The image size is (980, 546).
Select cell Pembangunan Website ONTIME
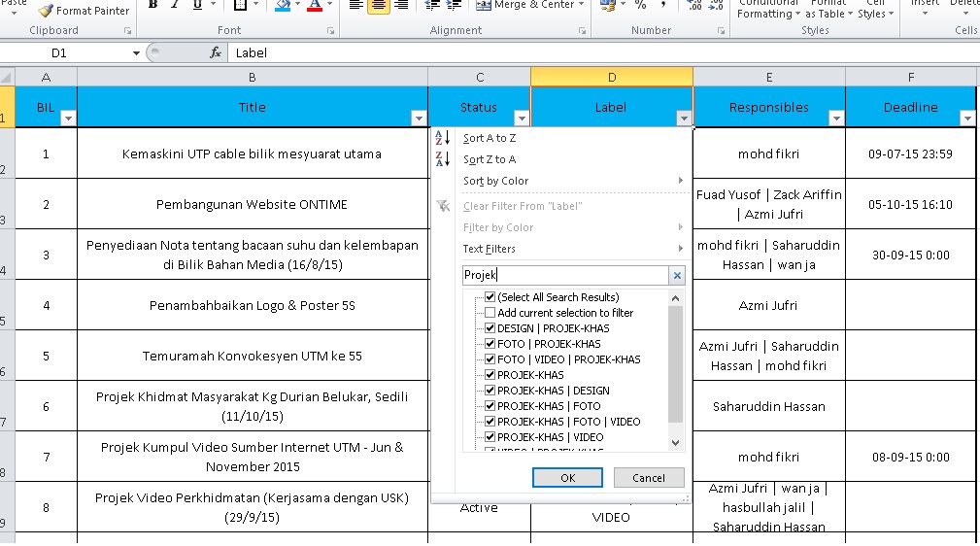(x=252, y=205)
